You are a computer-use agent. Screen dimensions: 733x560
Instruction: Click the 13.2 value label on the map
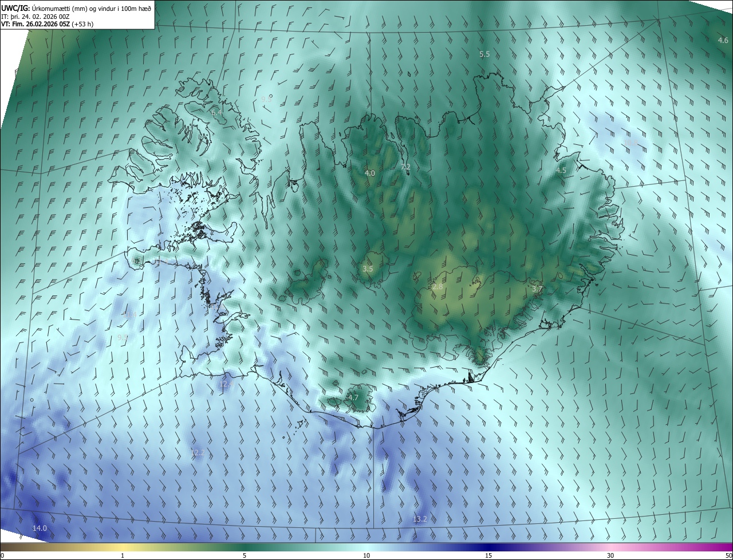pos(420,519)
